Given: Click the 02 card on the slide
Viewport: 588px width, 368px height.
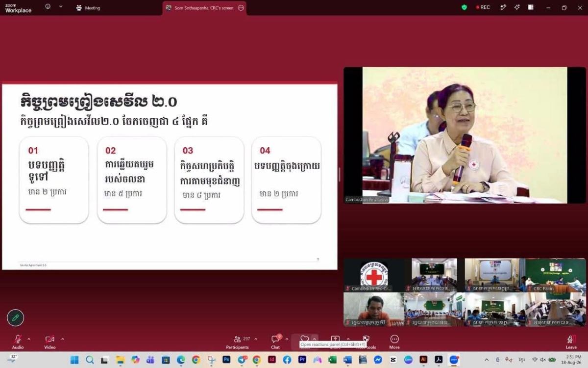Looking at the screenshot, I should [x=131, y=180].
